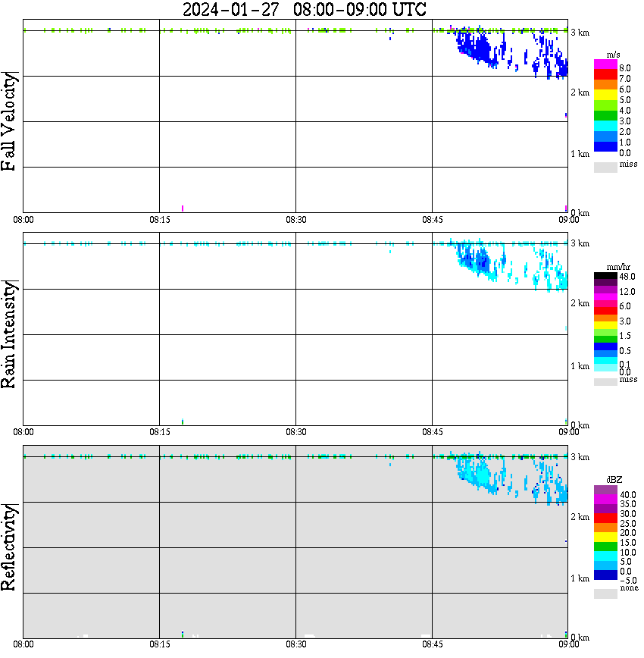The height and width of the screenshot is (658, 644).
Task: Click the 'm/s' unit label
Action: click(613, 55)
